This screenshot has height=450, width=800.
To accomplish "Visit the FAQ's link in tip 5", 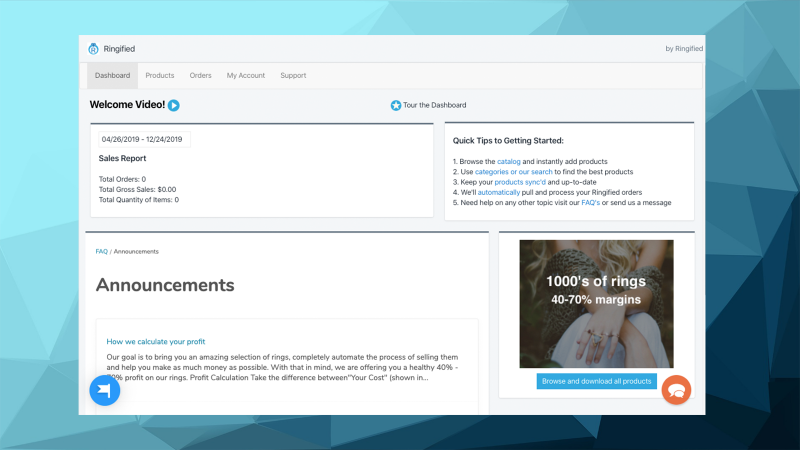I will (x=590, y=203).
